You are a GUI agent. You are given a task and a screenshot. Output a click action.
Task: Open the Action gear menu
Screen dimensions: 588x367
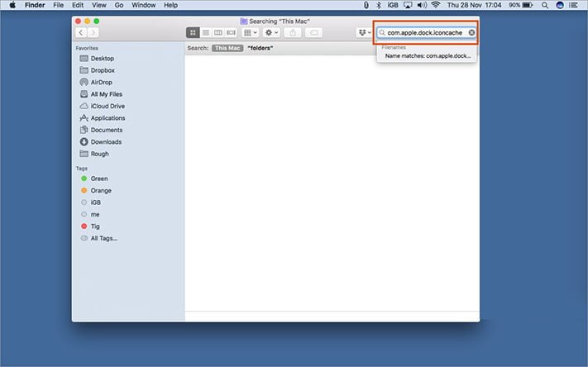click(272, 32)
